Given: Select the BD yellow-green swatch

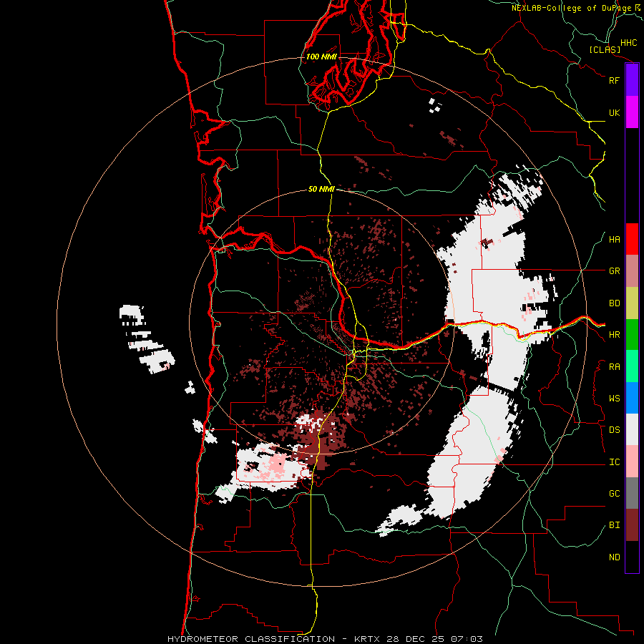Looking at the screenshot, I should (632, 303).
